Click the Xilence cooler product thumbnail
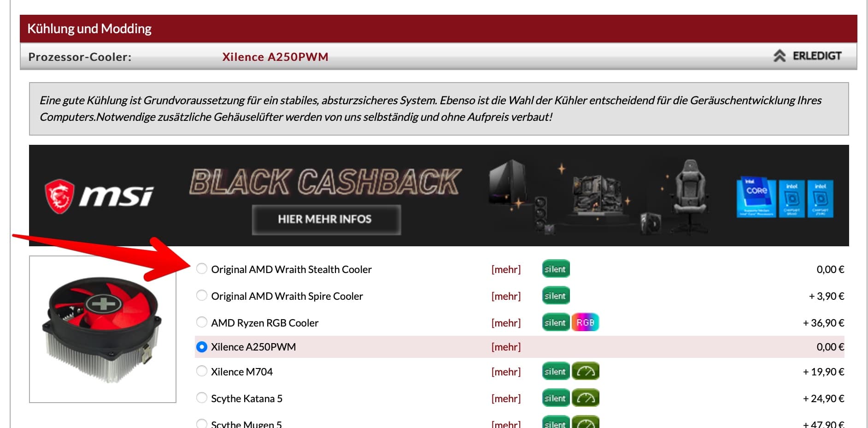 coord(103,329)
